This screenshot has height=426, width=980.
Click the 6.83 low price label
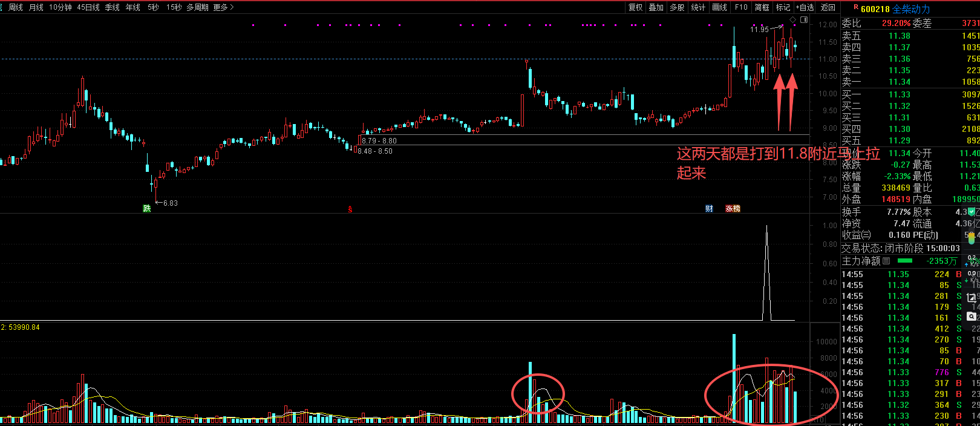pos(171,203)
